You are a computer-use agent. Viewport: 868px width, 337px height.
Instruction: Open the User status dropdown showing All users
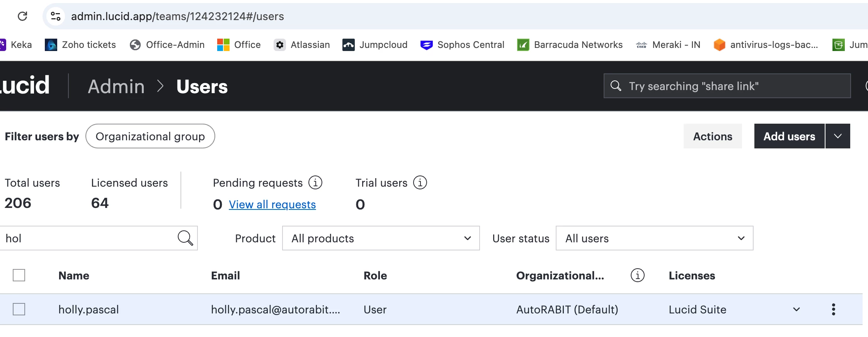(655, 238)
